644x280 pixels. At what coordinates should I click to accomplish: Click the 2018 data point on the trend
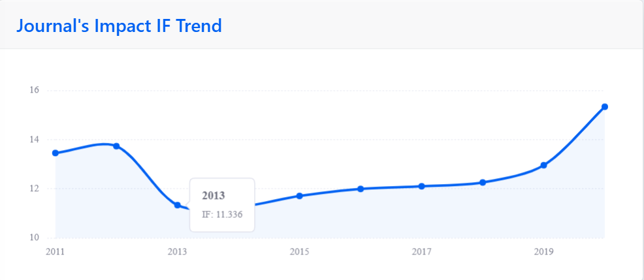click(x=483, y=183)
